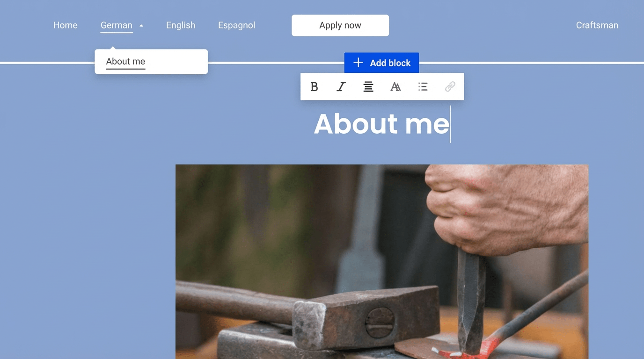Click the white divider line below the navigation
This screenshot has width=644, height=359.
point(515,63)
